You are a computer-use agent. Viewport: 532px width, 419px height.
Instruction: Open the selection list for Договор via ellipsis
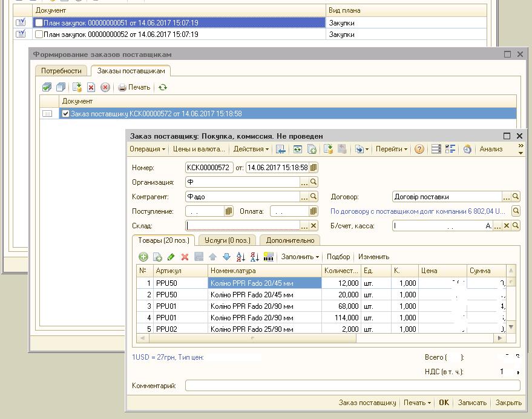click(506, 197)
